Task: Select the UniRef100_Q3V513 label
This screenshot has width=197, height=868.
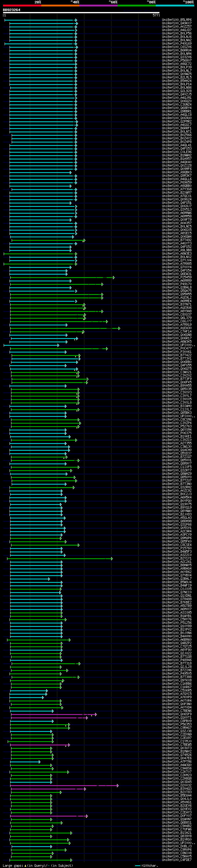Action: pos(177,210)
